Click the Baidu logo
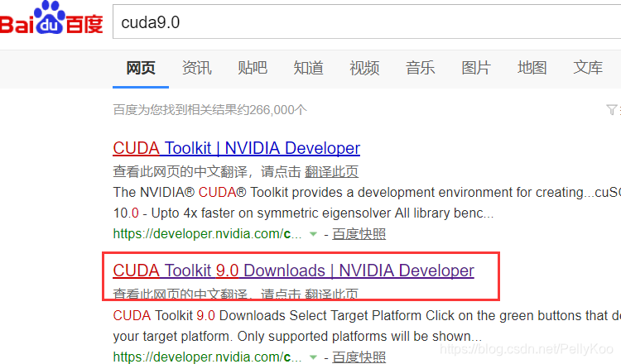Image resolution: width=621 pixels, height=364 pixels. (x=51, y=18)
